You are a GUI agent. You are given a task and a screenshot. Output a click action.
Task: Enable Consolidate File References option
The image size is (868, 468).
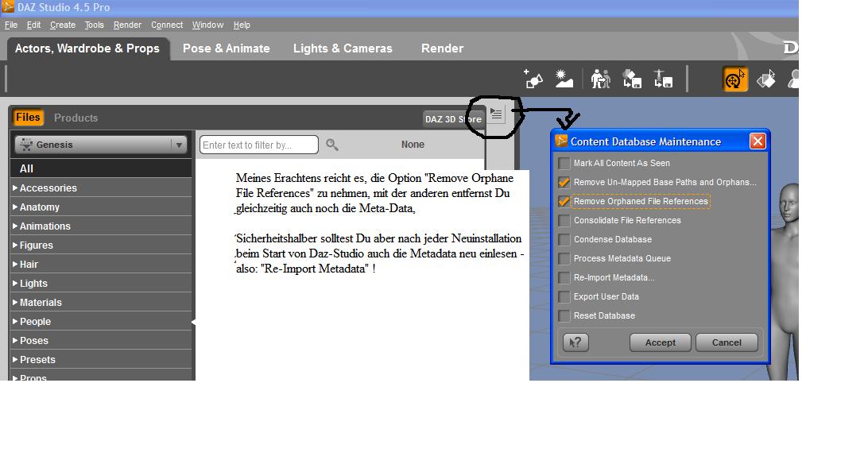click(564, 220)
